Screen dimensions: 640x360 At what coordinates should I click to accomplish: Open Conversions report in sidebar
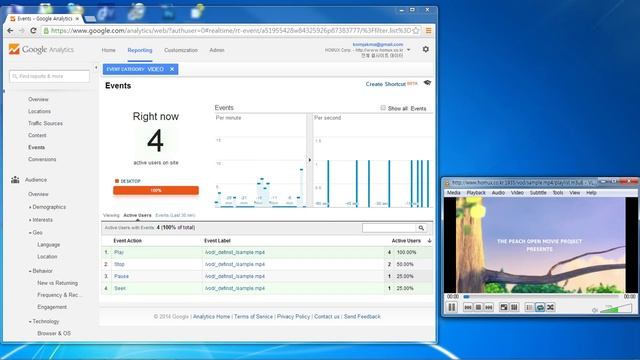point(42,160)
